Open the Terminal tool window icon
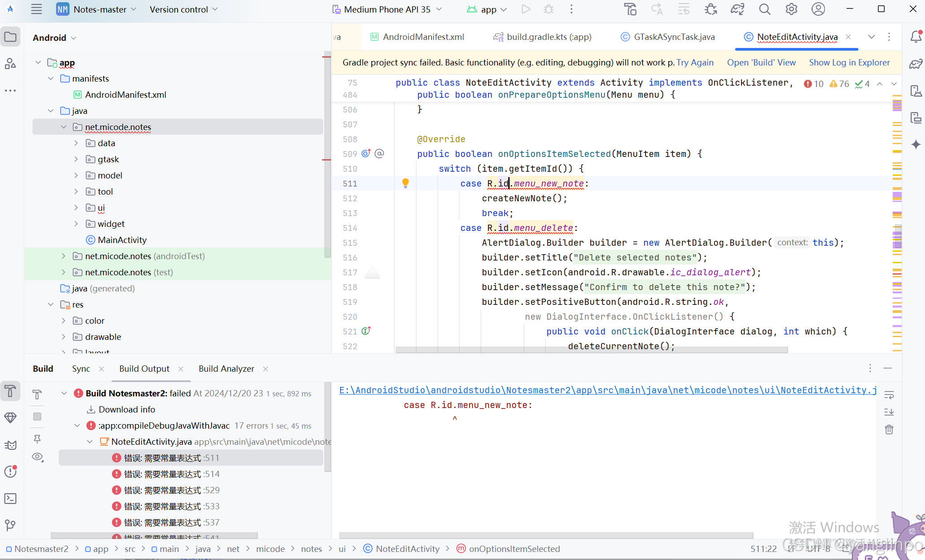The image size is (925, 560). point(10,499)
